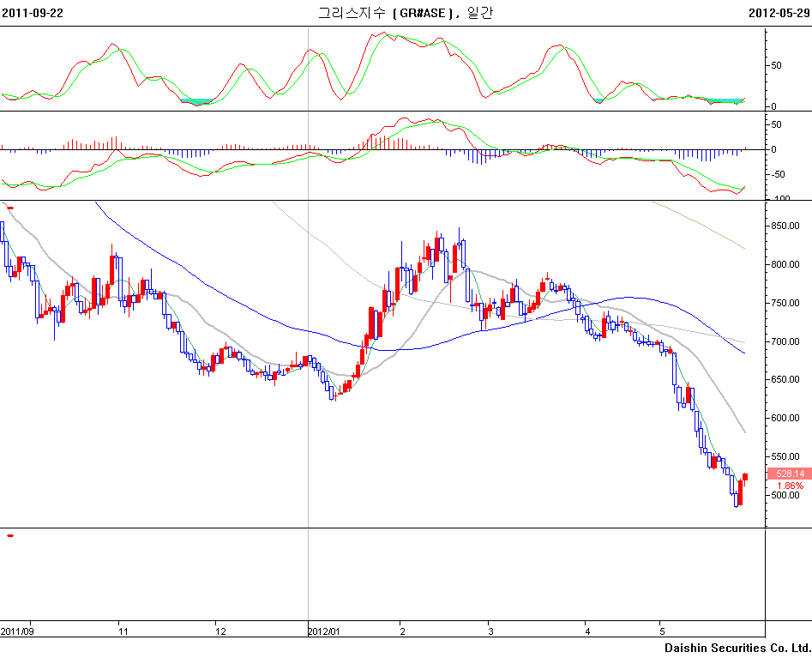Click the 500.00 price axis label
The image size is (812, 658).
click(786, 495)
